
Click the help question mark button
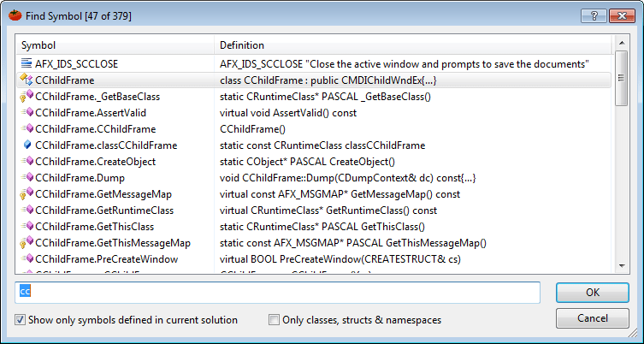(594, 16)
